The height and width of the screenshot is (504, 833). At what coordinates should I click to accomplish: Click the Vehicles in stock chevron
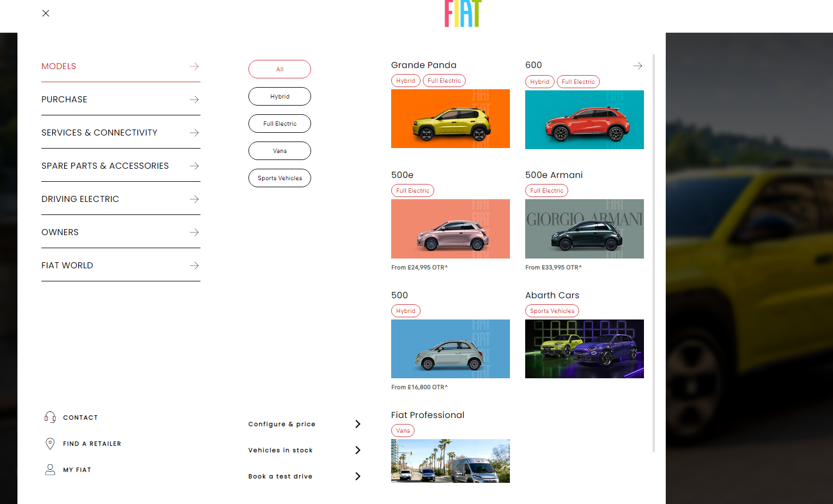358,450
